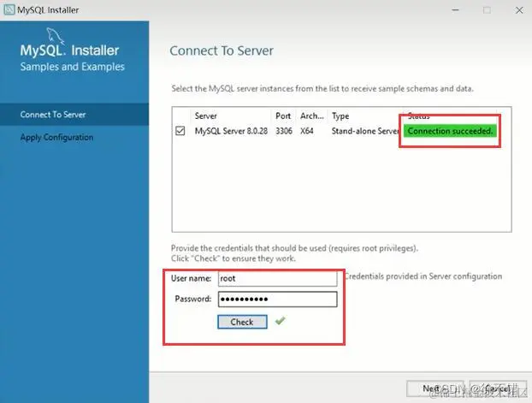Click the Next button
The image size is (532, 403).
point(435,388)
